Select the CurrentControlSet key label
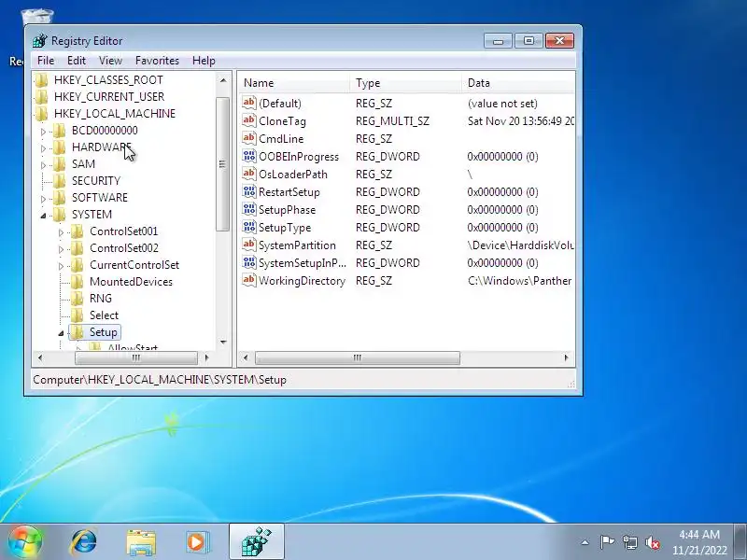 click(134, 265)
